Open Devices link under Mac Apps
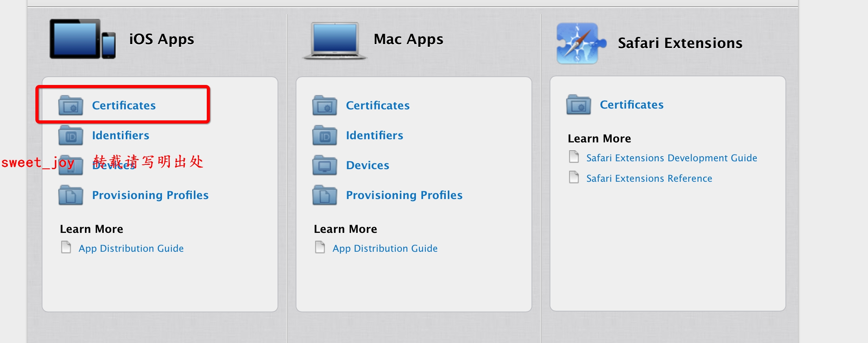The height and width of the screenshot is (343, 868). [x=368, y=165]
